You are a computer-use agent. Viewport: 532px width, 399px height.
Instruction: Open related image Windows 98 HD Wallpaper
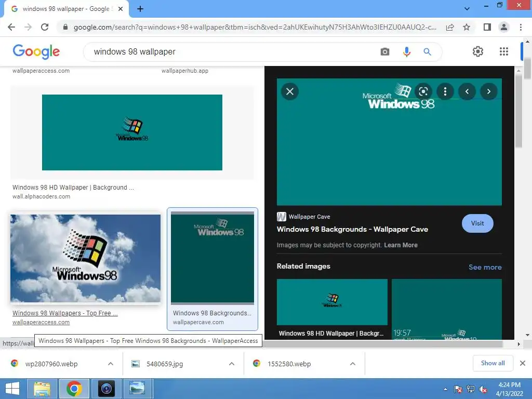[x=332, y=302]
